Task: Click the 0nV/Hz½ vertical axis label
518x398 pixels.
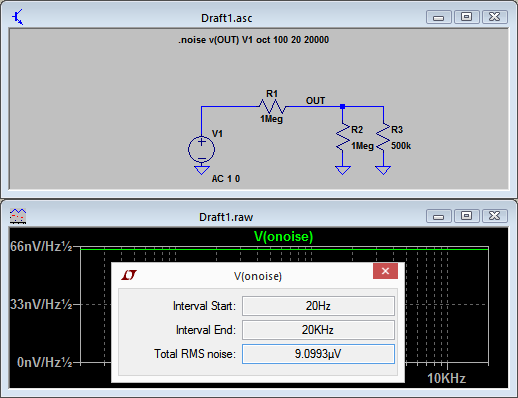Action: [45, 362]
